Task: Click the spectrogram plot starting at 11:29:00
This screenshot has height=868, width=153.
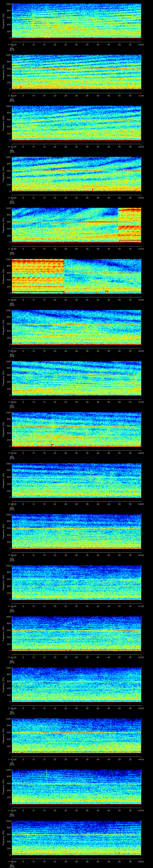Action: [x=76, y=21]
